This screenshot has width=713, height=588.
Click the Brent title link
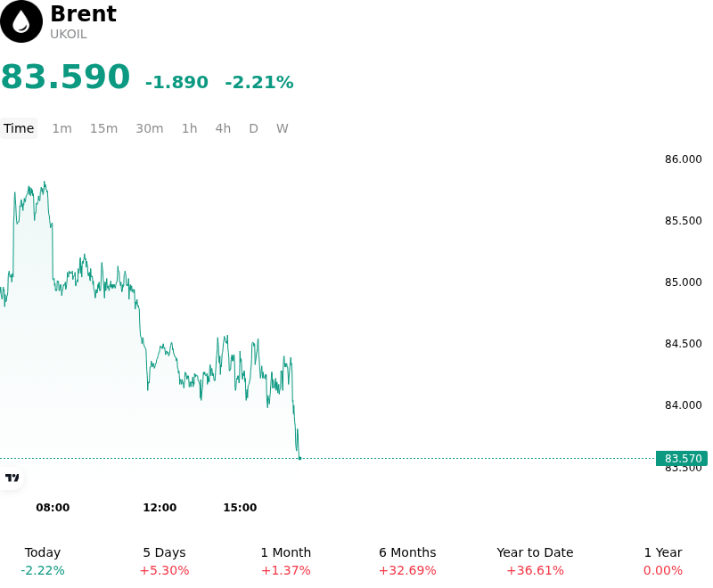point(83,13)
